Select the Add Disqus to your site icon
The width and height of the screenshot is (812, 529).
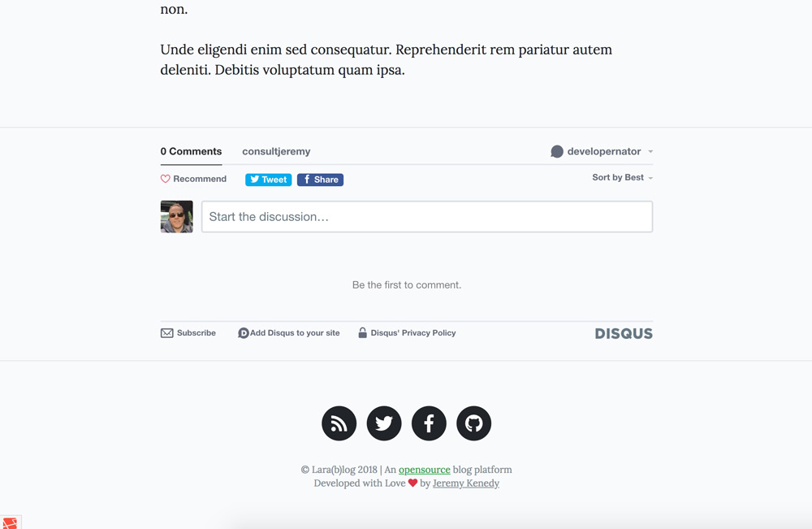click(243, 332)
